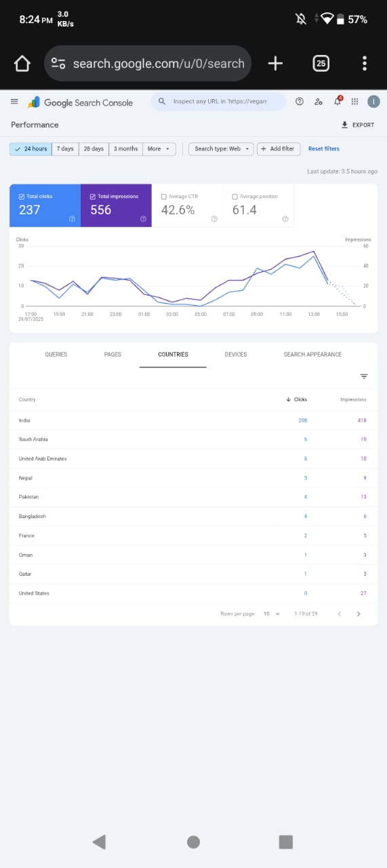Expand the More date range dropdown
The width and height of the screenshot is (387, 868).
(159, 149)
